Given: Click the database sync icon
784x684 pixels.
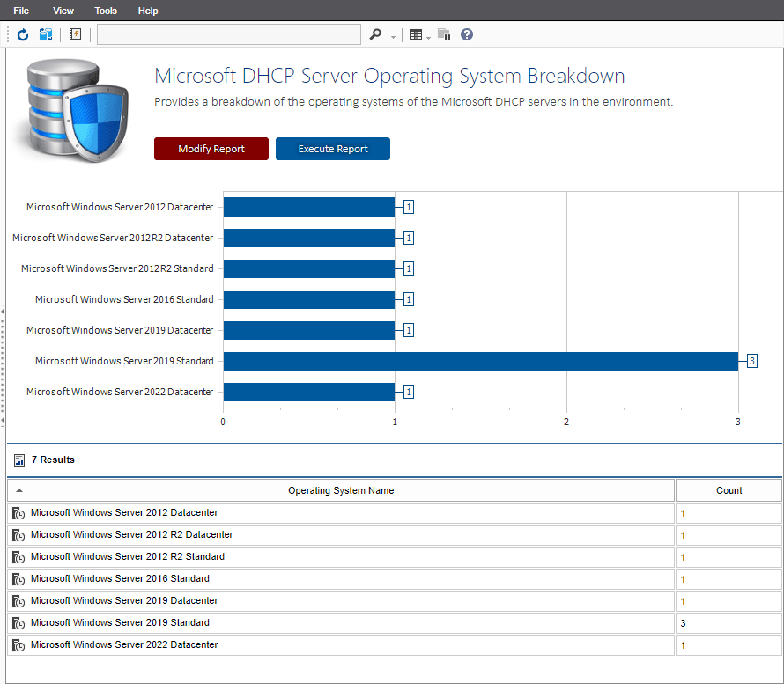Looking at the screenshot, I should click(46, 34).
